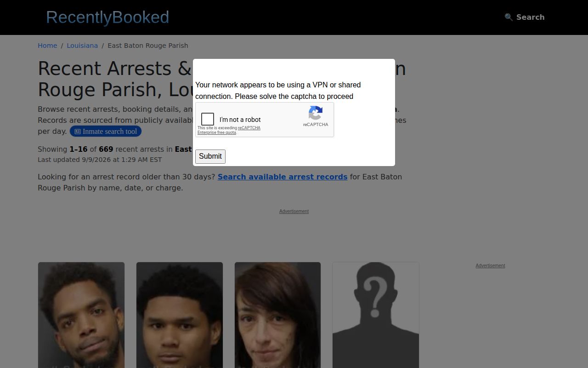The height and width of the screenshot is (368, 588).
Task: Click the Advertisement label in right sidebar
Action: 490,265
